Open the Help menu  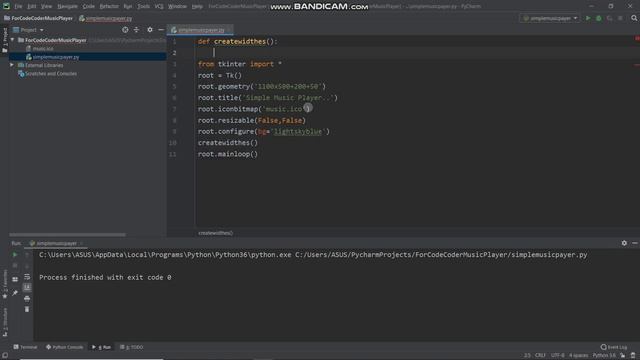[197, 7]
